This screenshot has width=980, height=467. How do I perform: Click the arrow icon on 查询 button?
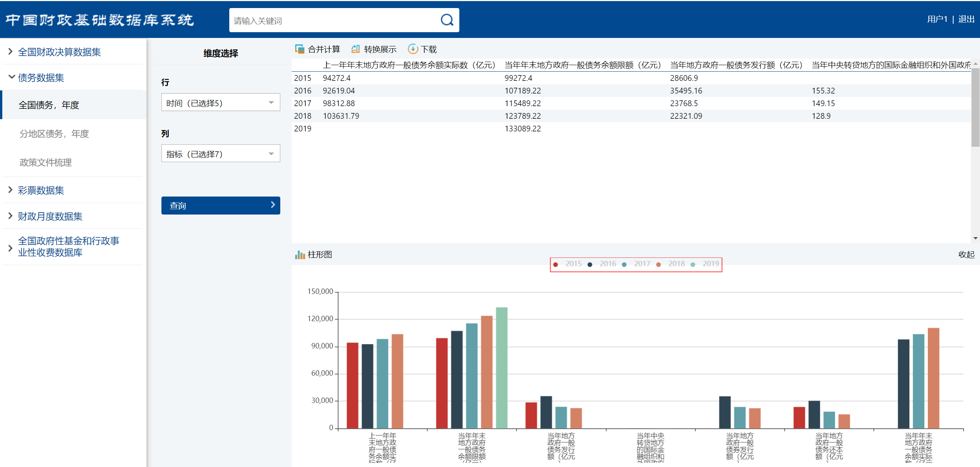(x=273, y=205)
